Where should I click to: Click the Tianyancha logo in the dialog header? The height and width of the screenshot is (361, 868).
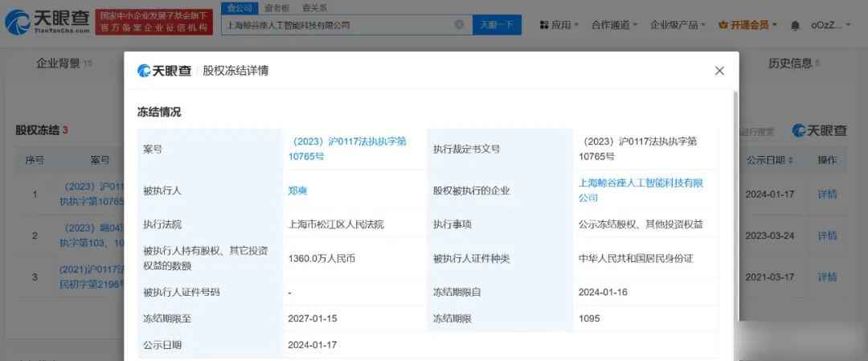pyautogui.click(x=165, y=71)
